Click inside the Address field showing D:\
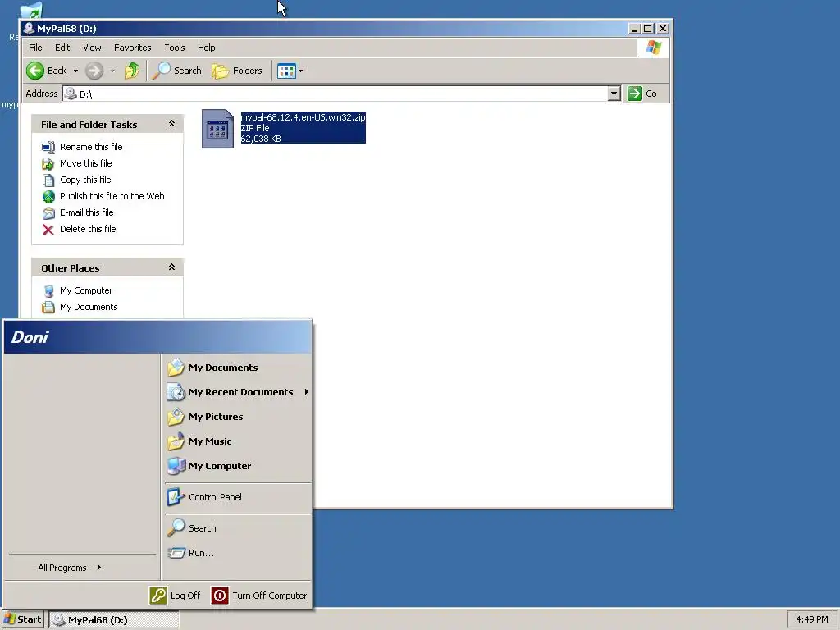840x630 pixels. 336,94
